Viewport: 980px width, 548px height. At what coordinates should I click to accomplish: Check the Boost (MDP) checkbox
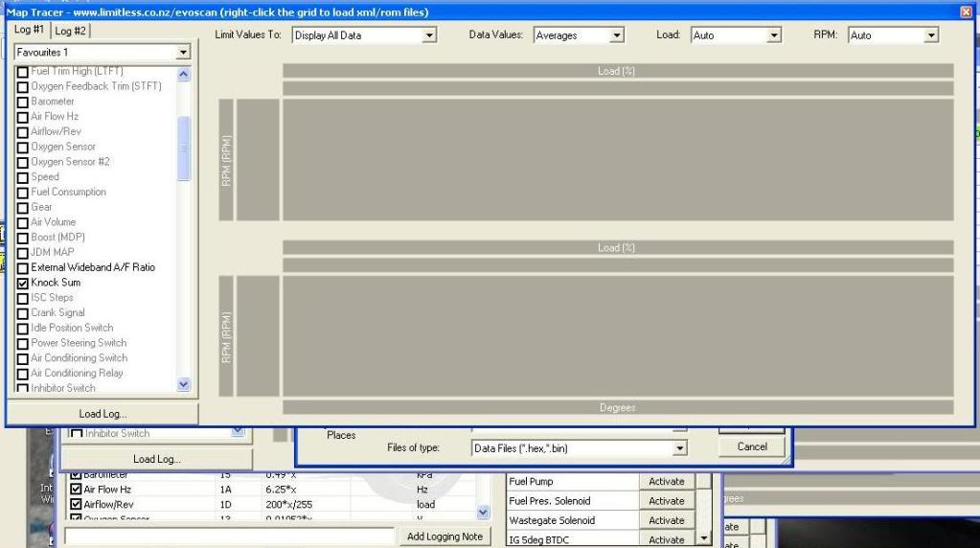point(22,238)
